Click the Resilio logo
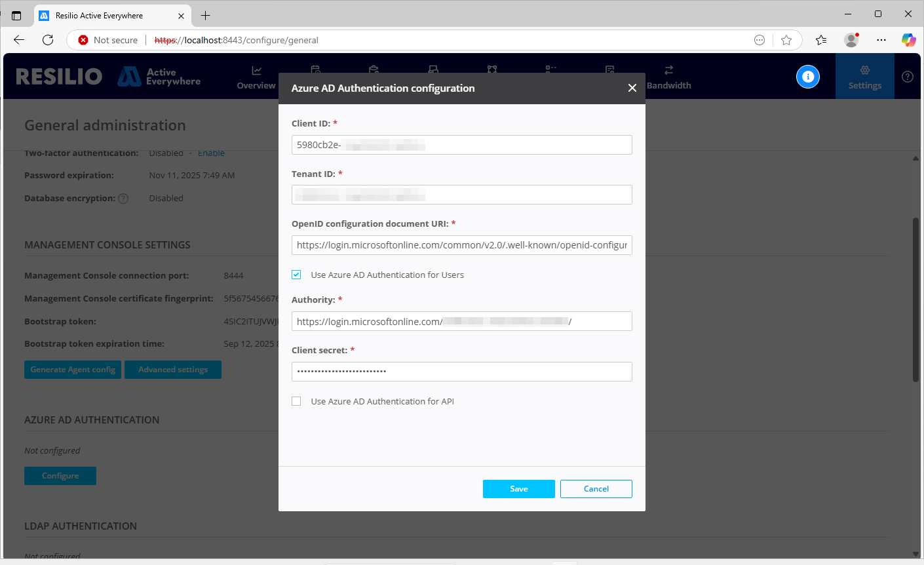Viewport: 924px width, 565px height. coord(58,76)
